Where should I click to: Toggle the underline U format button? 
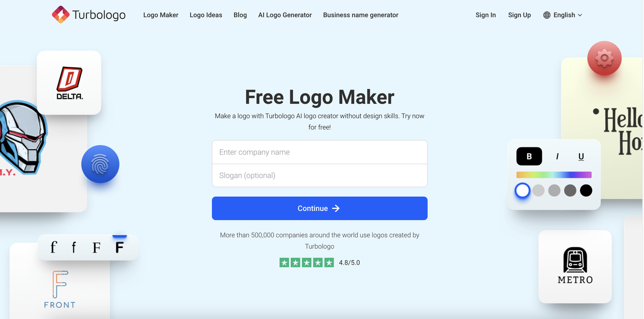click(x=581, y=156)
